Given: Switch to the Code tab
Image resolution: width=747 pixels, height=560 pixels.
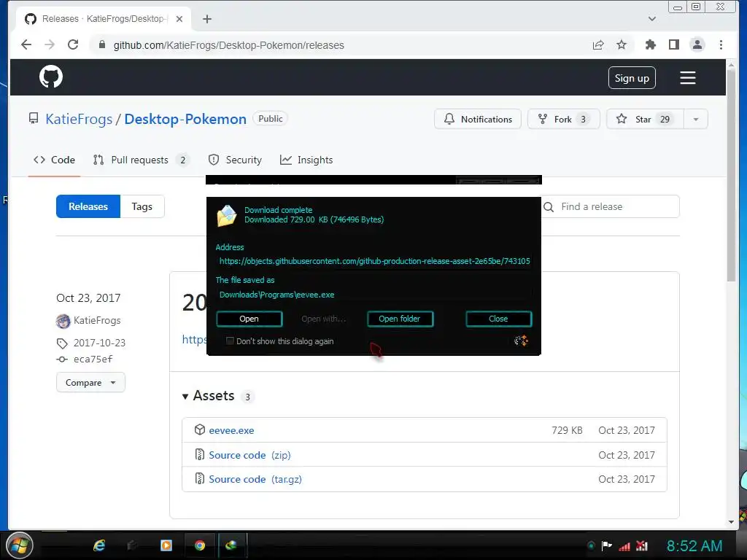Looking at the screenshot, I should coord(54,160).
